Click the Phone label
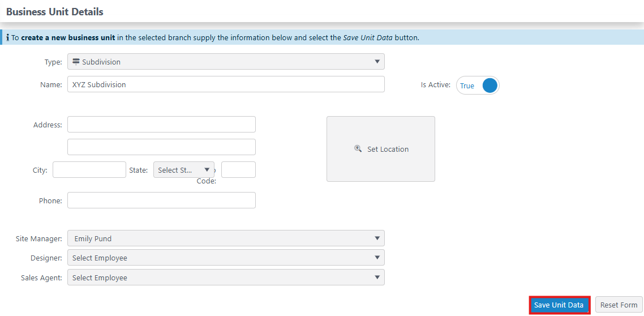This screenshot has height=316, width=644. (50, 201)
